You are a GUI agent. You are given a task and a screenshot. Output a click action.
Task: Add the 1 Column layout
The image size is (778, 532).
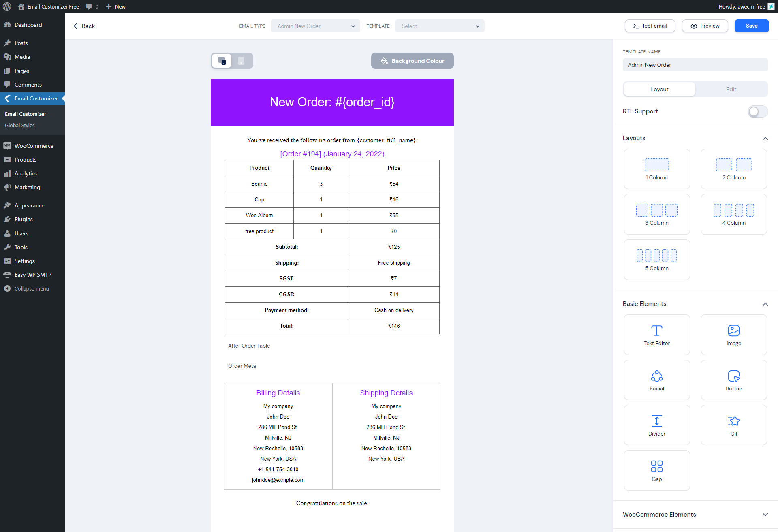pyautogui.click(x=657, y=169)
